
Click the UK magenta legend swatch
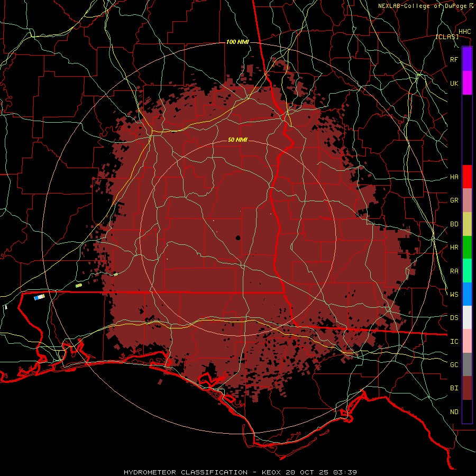click(467, 83)
